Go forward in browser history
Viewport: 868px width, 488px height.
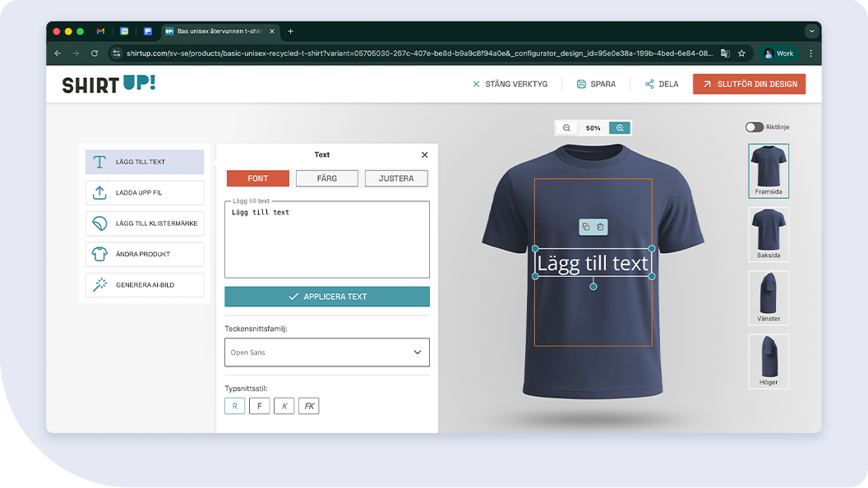76,53
